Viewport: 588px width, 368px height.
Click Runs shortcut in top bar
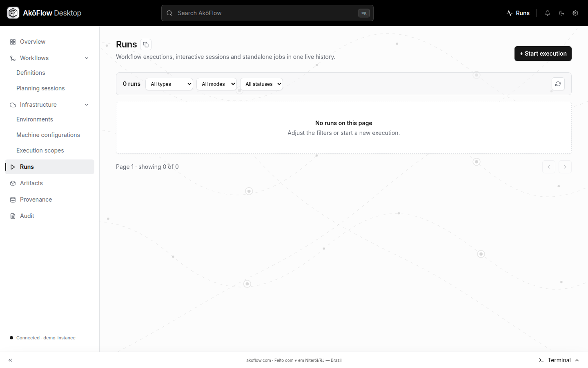518,13
